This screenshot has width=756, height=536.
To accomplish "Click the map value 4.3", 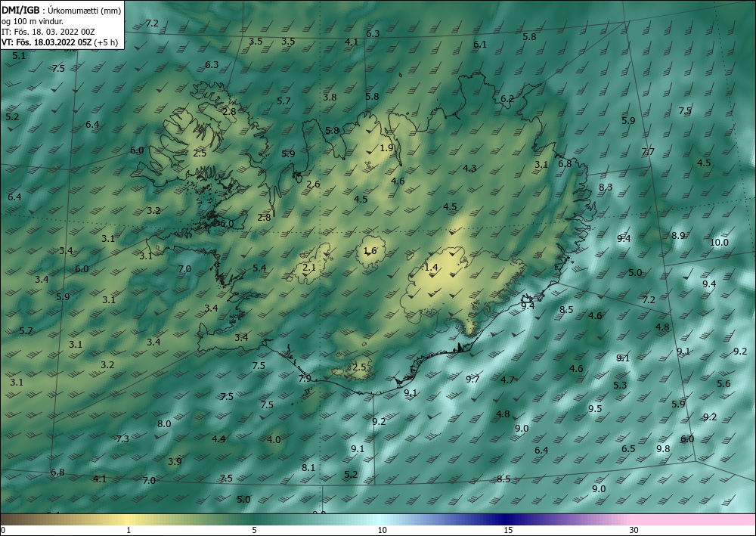I will click(469, 169).
